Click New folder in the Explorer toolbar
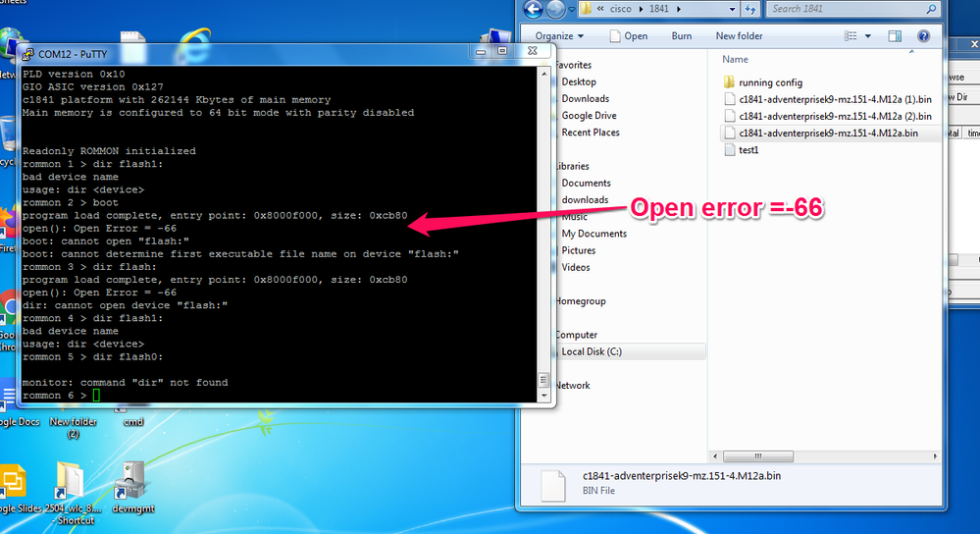980x534 pixels. tap(739, 36)
